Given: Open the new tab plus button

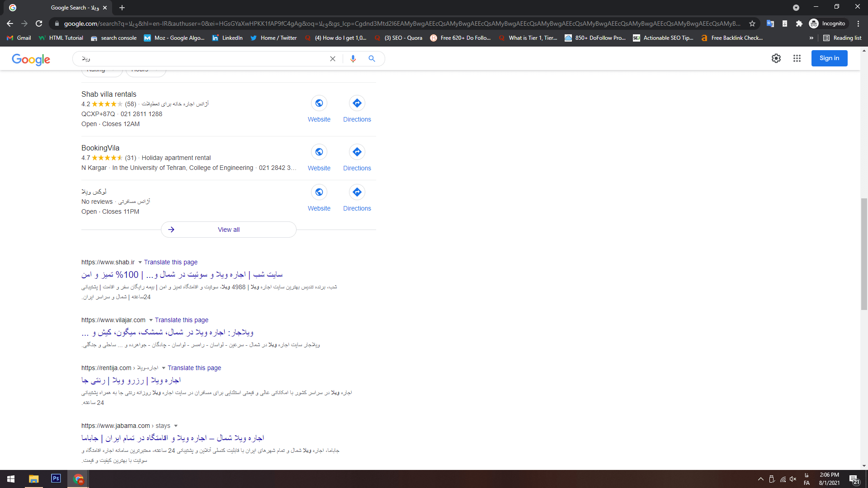Looking at the screenshot, I should (x=122, y=8).
